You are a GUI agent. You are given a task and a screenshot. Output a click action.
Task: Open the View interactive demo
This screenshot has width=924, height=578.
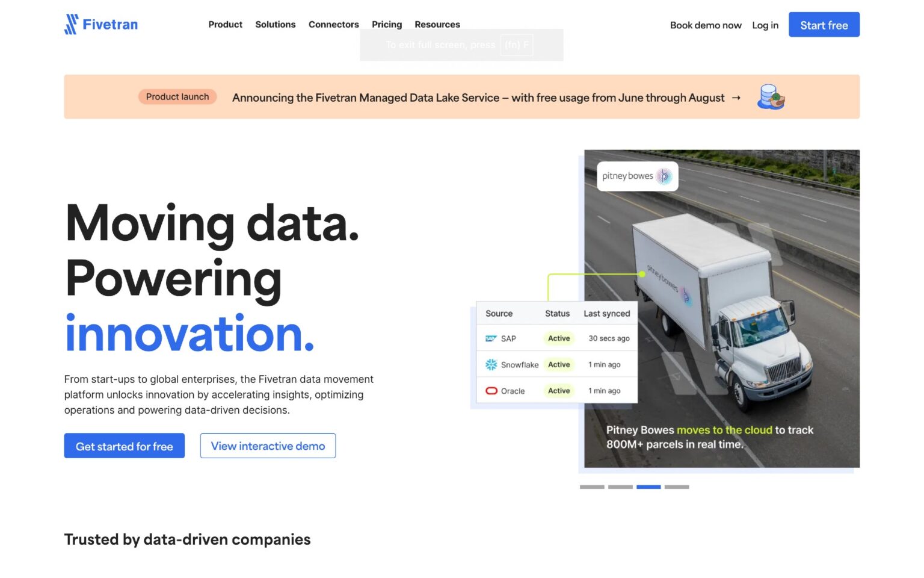point(268,446)
